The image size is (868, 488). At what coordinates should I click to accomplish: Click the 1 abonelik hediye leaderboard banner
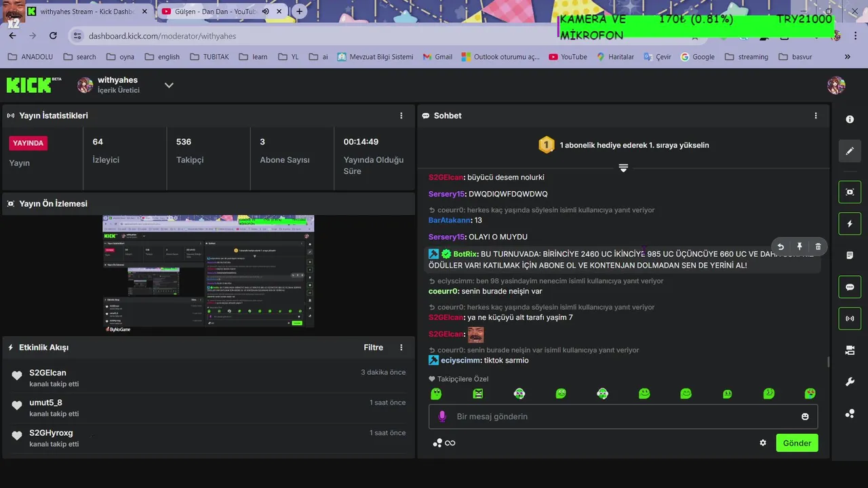coord(623,145)
